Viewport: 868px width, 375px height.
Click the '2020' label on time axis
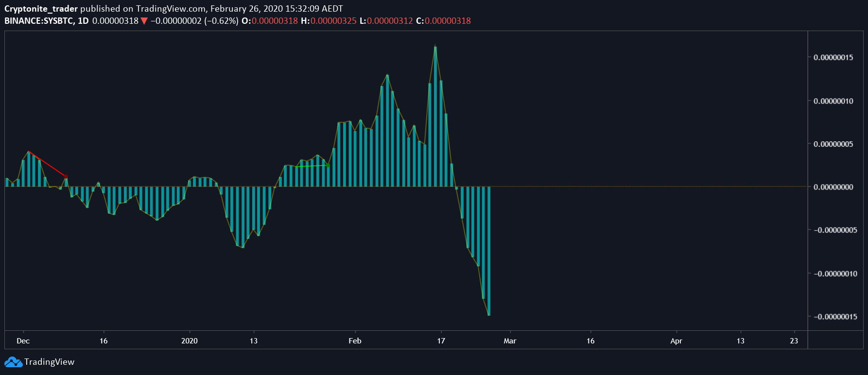(x=190, y=341)
